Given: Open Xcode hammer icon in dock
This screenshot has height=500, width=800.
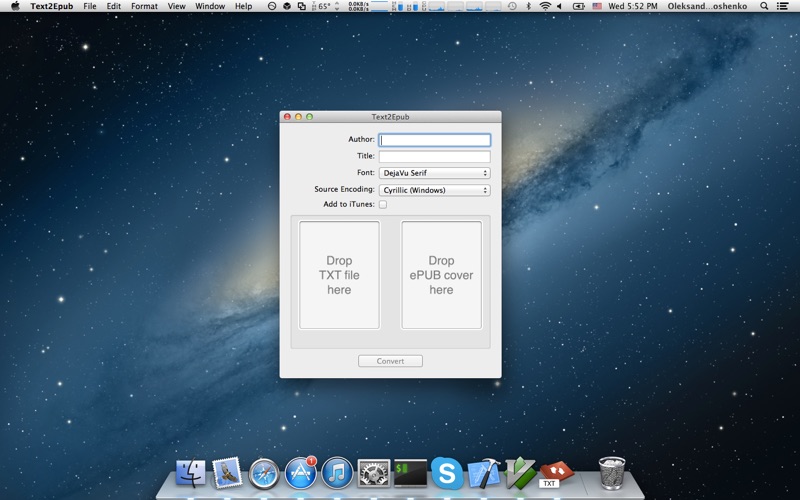Looking at the screenshot, I should pyautogui.click(x=484, y=473).
